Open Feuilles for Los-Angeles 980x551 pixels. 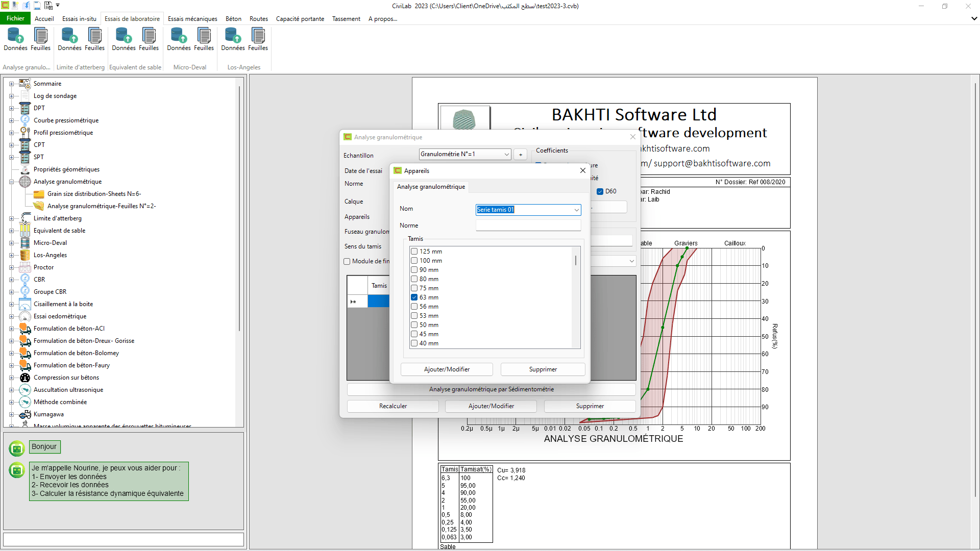(x=258, y=39)
